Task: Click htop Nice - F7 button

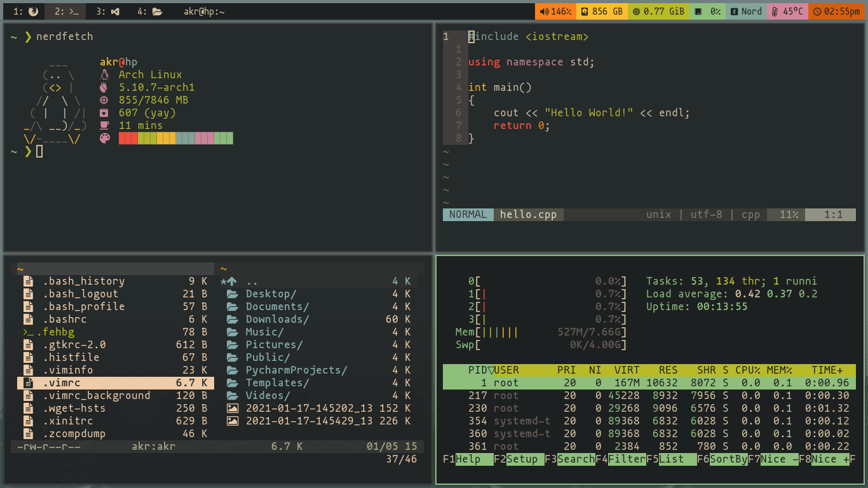Action: (773, 459)
